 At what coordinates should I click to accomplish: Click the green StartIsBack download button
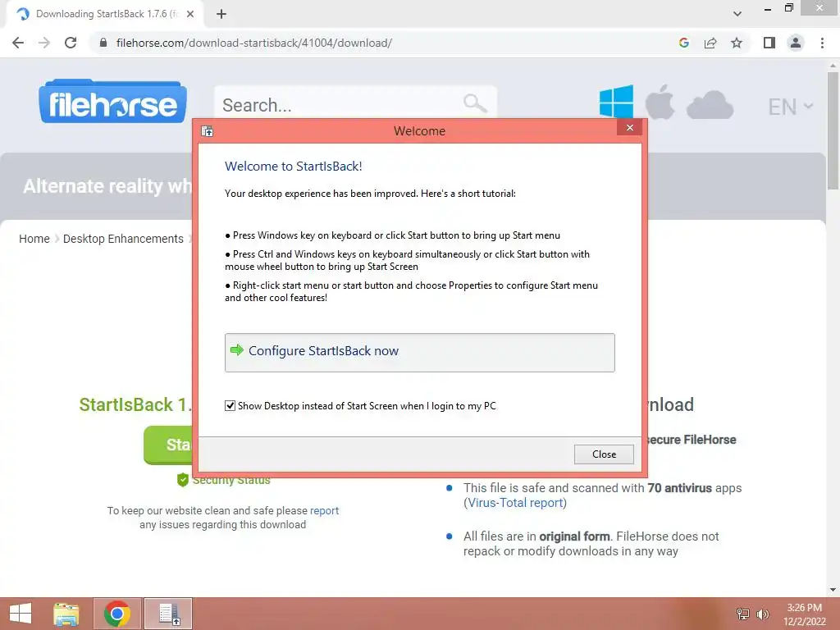169,445
